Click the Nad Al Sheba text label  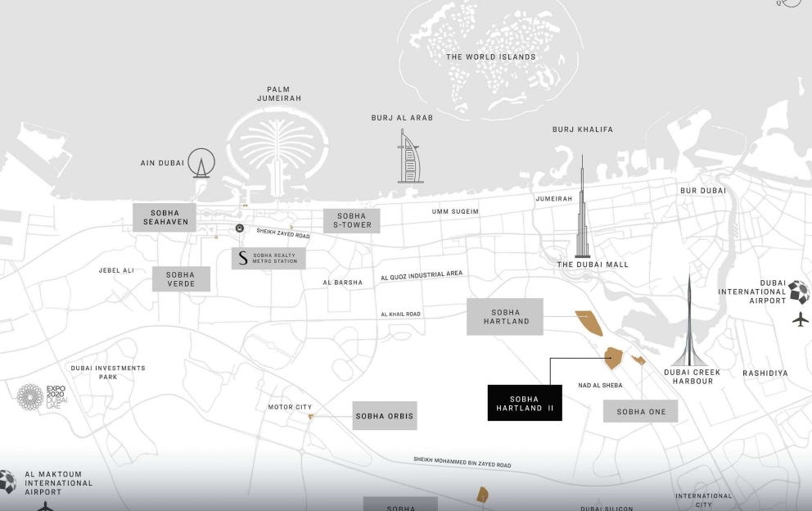(600, 385)
